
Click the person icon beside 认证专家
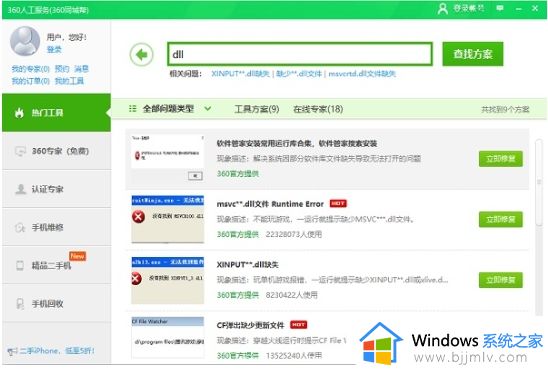click(21, 189)
